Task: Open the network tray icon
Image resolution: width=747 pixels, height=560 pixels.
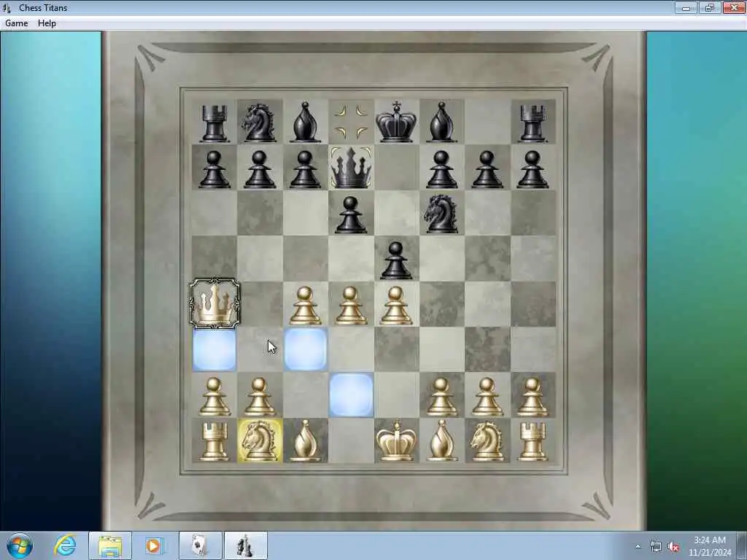Action: pos(656,546)
